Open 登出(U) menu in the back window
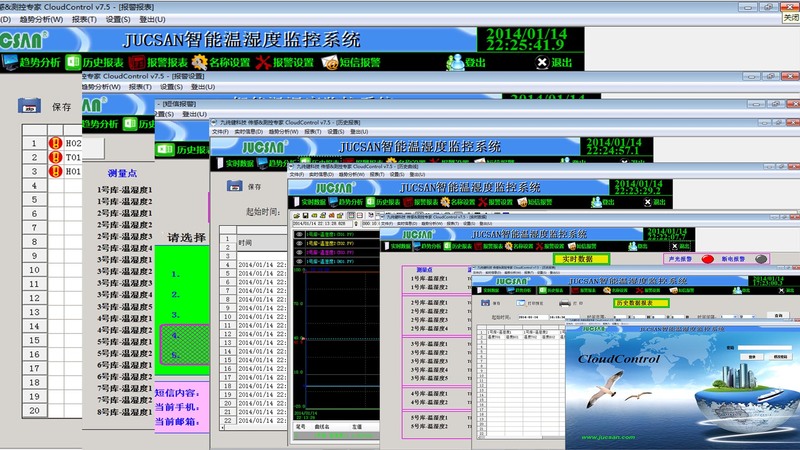This screenshot has width=800, height=450. pos(152,19)
